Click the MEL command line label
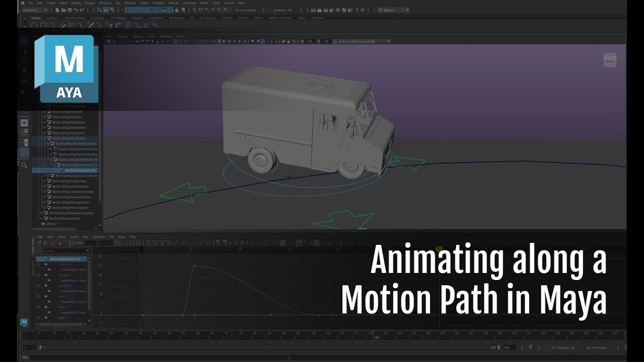The image size is (644, 362). pyautogui.click(x=25, y=357)
